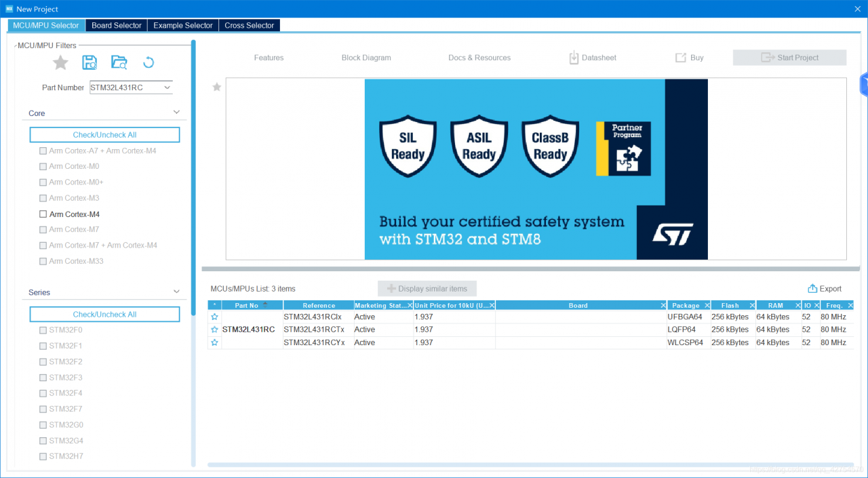Toggle Arm Cortex-M0+ core checkbox
The width and height of the screenshot is (868, 478).
pyautogui.click(x=43, y=182)
